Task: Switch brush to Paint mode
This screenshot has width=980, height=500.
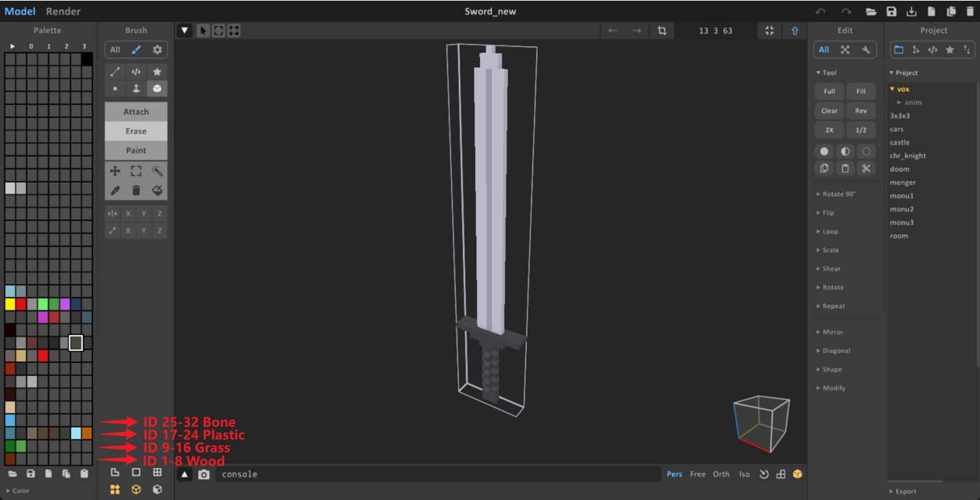Action: pos(136,151)
